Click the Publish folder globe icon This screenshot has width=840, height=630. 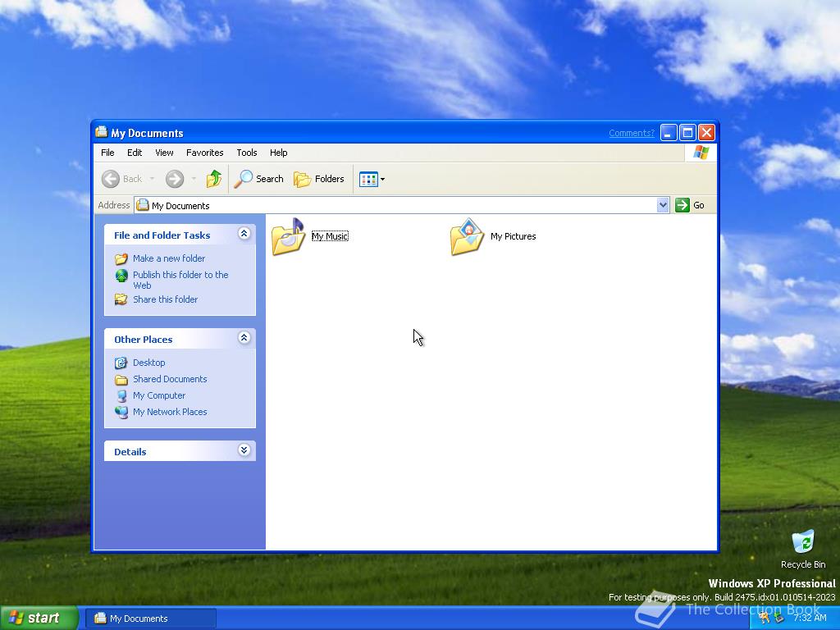(x=121, y=276)
